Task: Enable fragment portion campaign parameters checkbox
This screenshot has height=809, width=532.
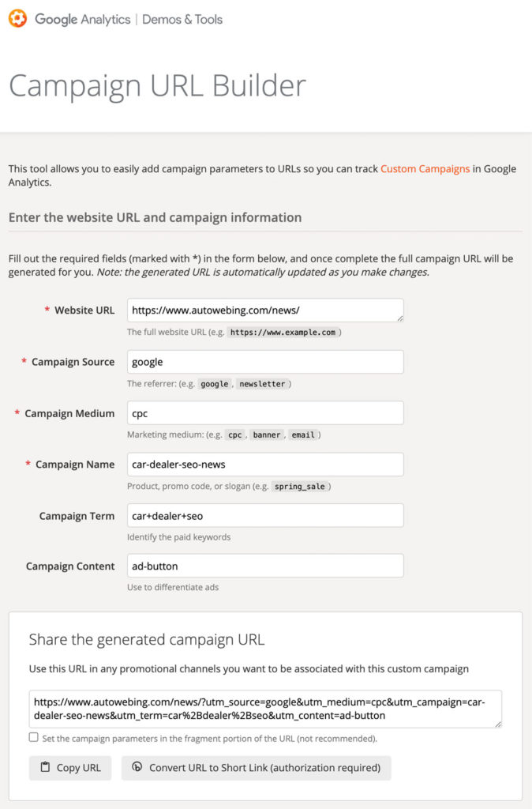Action: 33,737
